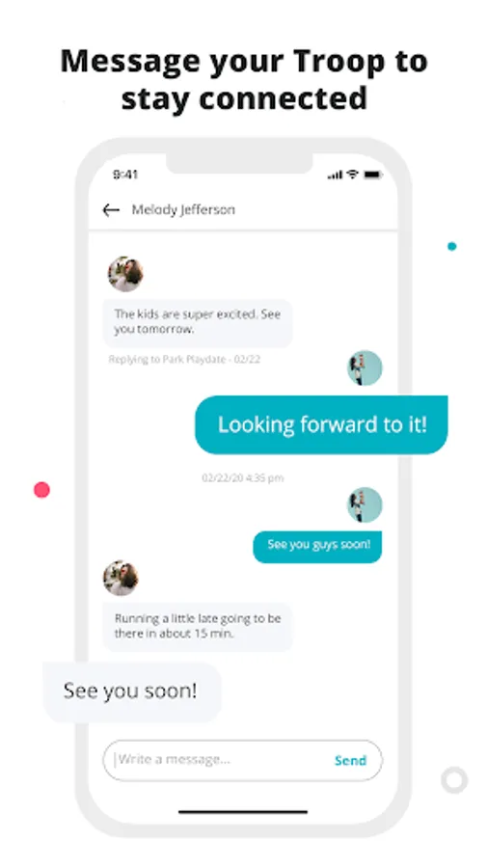Image resolution: width=488 pixels, height=868 pixels.
Task: Tap the See you soon suggestion bubble
Action: coord(132,692)
